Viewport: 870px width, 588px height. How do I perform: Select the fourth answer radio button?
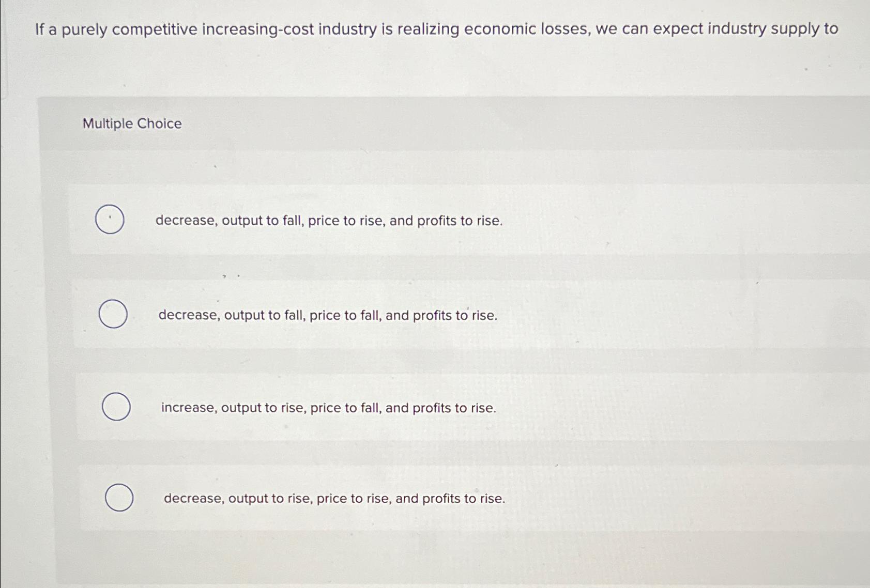(x=119, y=498)
